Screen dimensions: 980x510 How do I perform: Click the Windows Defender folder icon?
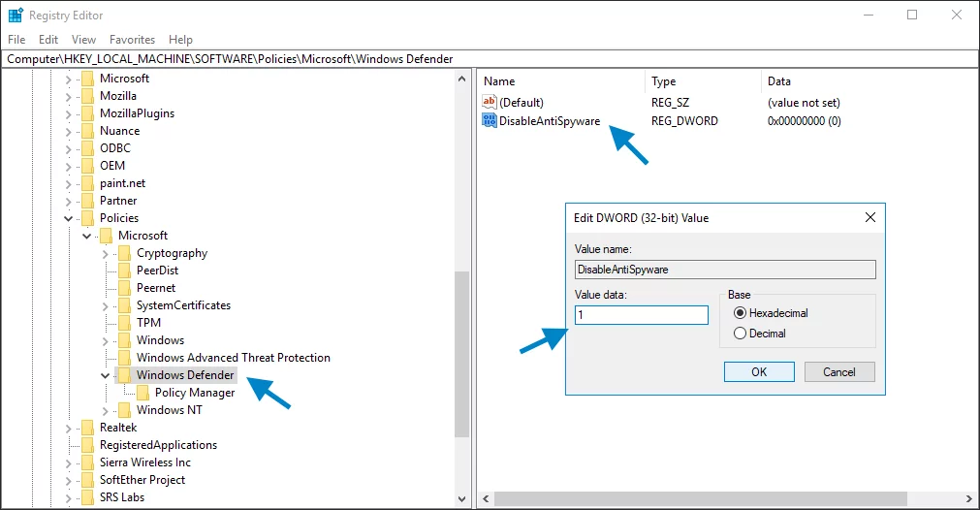coord(124,375)
